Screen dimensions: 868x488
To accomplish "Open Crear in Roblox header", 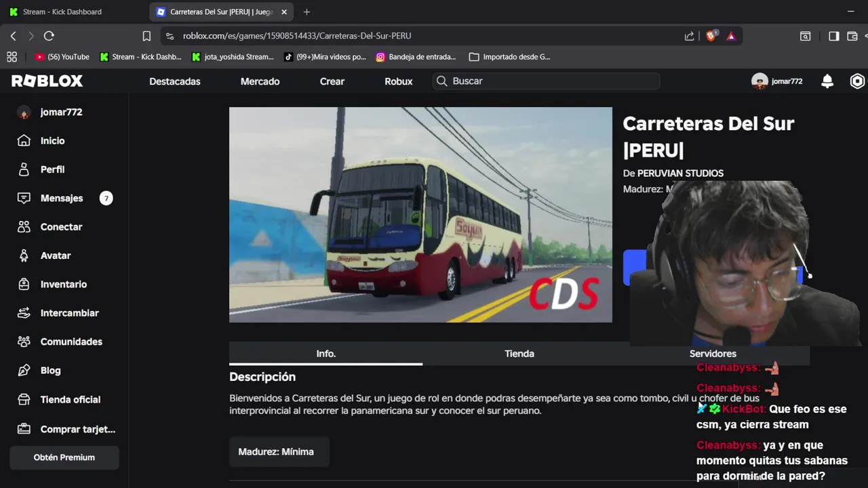I will pyautogui.click(x=332, y=81).
